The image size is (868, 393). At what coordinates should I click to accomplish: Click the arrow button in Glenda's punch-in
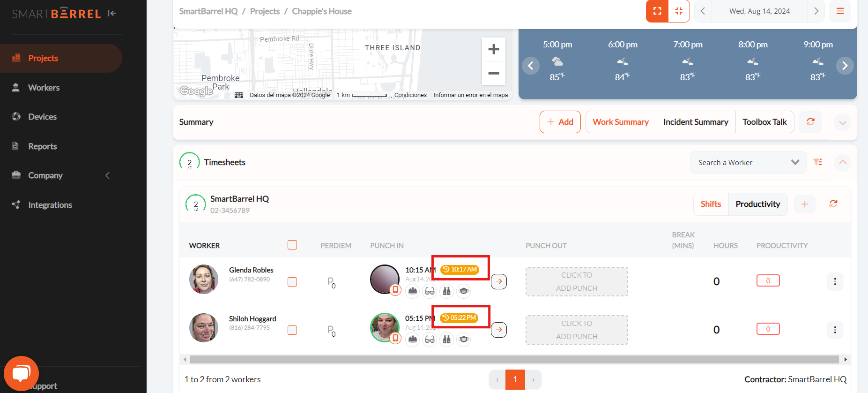[499, 281]
